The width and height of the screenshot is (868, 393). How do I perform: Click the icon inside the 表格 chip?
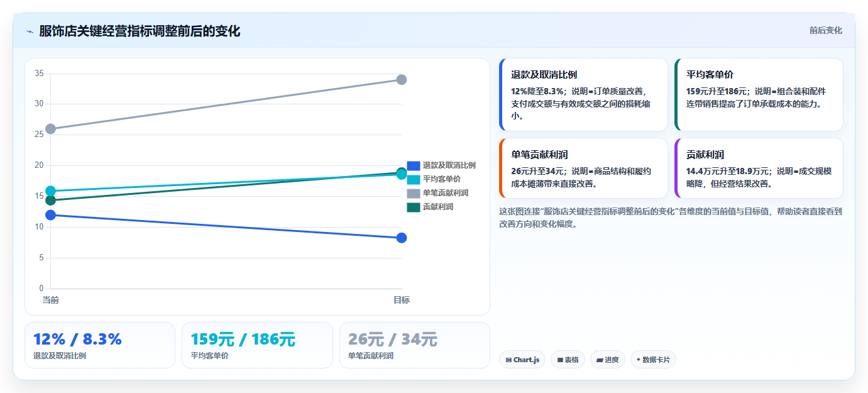560,360
